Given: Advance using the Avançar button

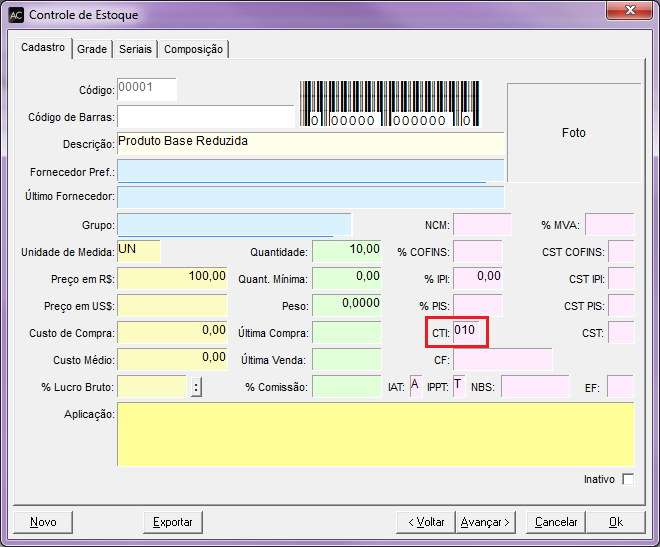Looking at the screenshot, I should tap(486, 522).
